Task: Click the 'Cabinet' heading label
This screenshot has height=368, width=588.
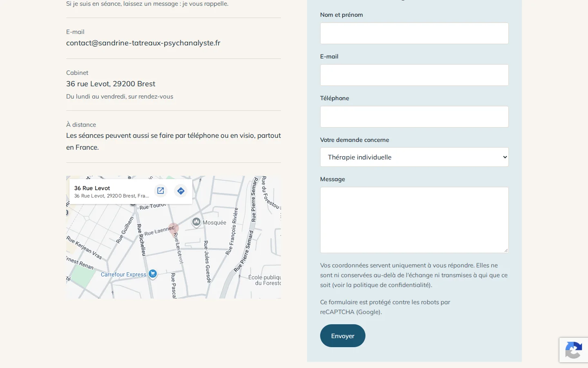Action: click(x=77, y=73)
